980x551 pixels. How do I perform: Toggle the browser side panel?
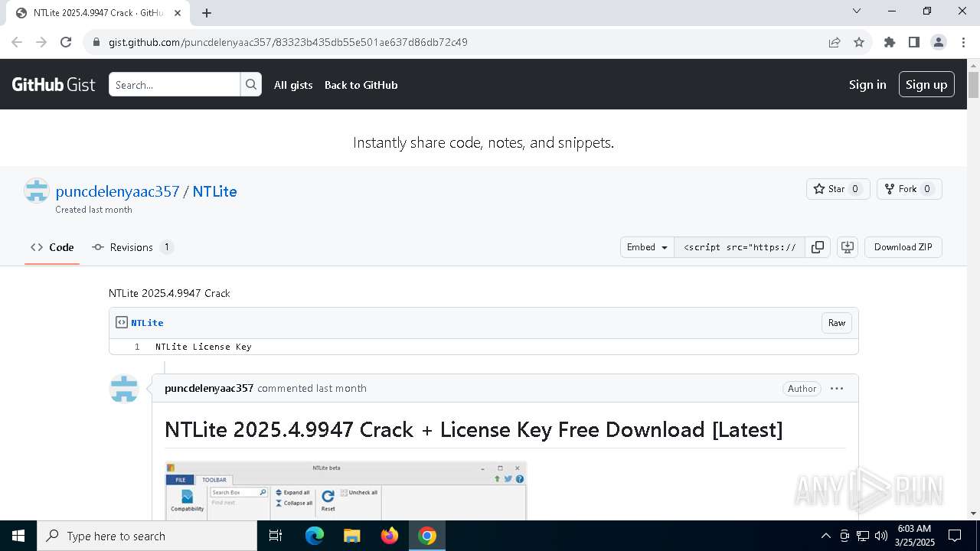[x=914, y=42]
